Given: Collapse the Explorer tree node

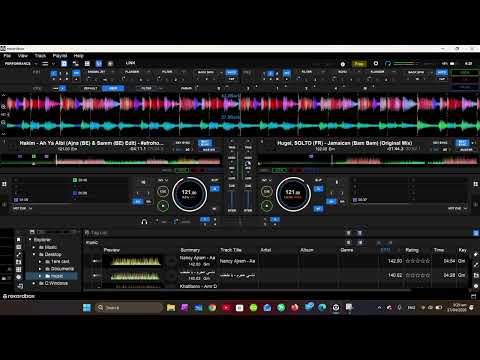Looking at the screenshot, I should pos(30,240).
